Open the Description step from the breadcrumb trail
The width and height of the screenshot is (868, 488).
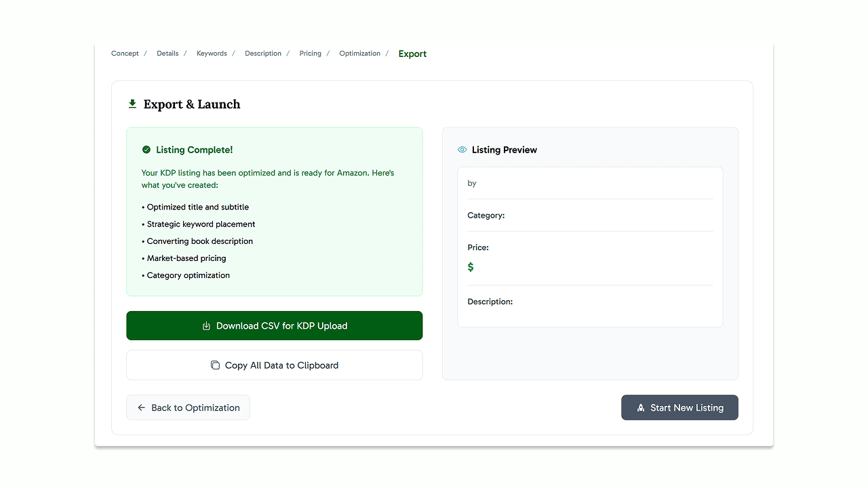(x=263, y=53)
